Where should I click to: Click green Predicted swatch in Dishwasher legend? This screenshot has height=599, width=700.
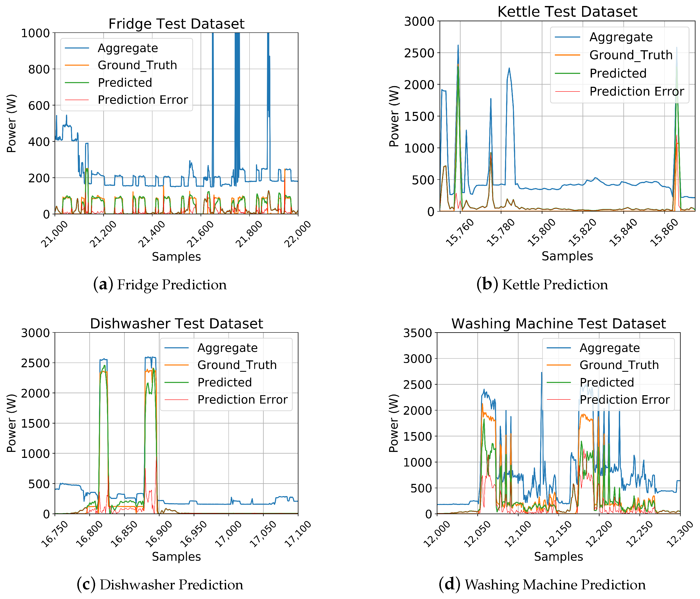point(176,383)
